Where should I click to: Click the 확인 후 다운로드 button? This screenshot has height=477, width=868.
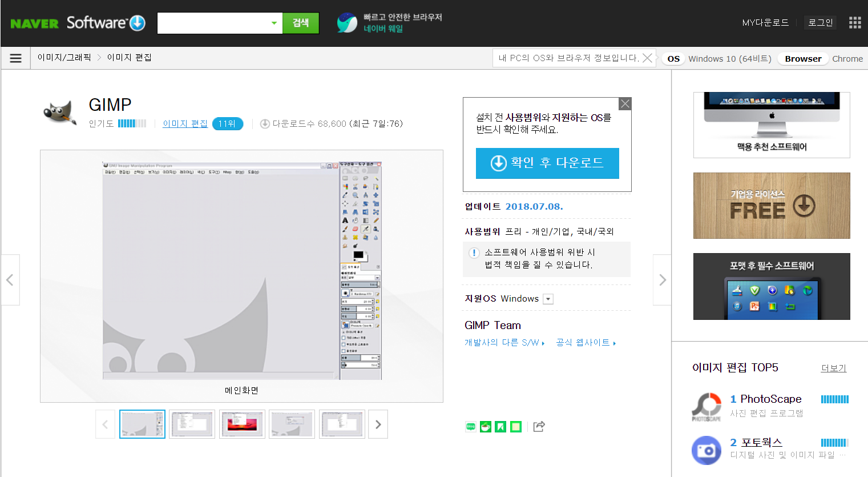[547, 163]
